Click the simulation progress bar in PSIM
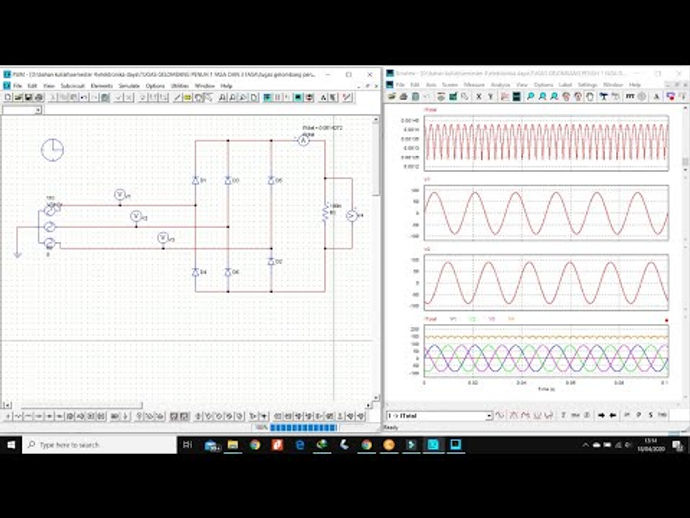Image resolution: width=690 pixels, height=518 pixels. 303,427
